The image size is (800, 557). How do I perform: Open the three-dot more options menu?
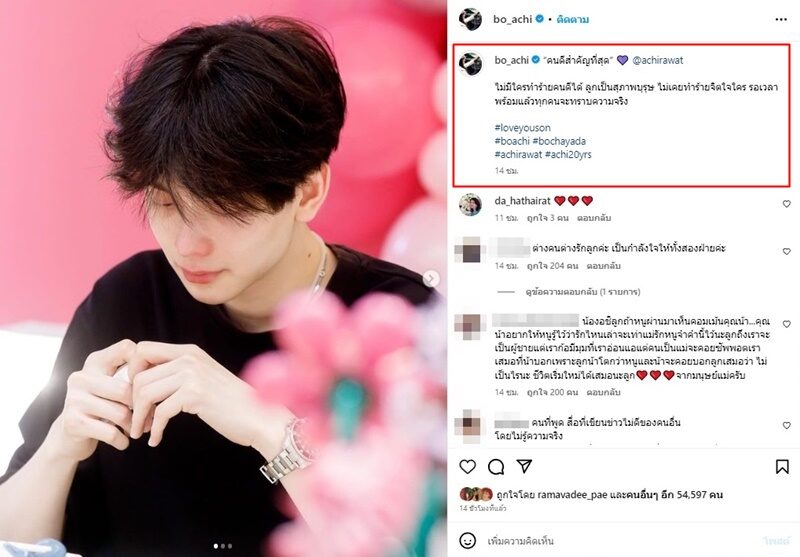[x=781, y=19]
